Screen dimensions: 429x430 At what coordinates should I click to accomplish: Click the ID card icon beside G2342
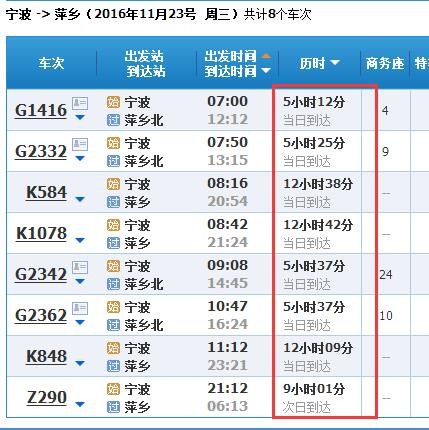click(80, 267)
